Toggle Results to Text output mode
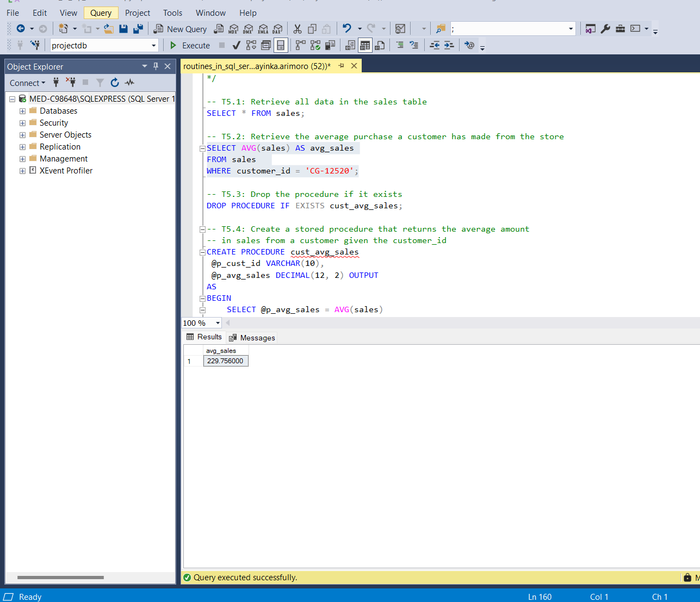Image resolution: width=700 pixels, height=602 pixels. (350, 46)
